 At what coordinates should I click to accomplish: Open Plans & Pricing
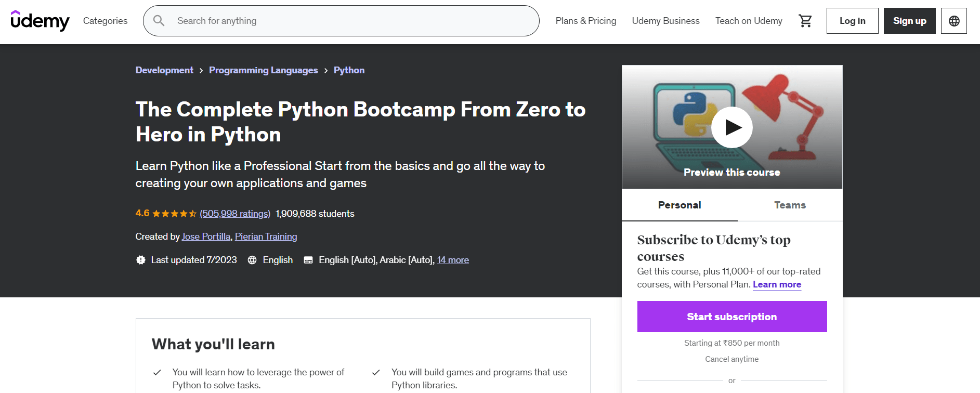[x=586, y=21]
